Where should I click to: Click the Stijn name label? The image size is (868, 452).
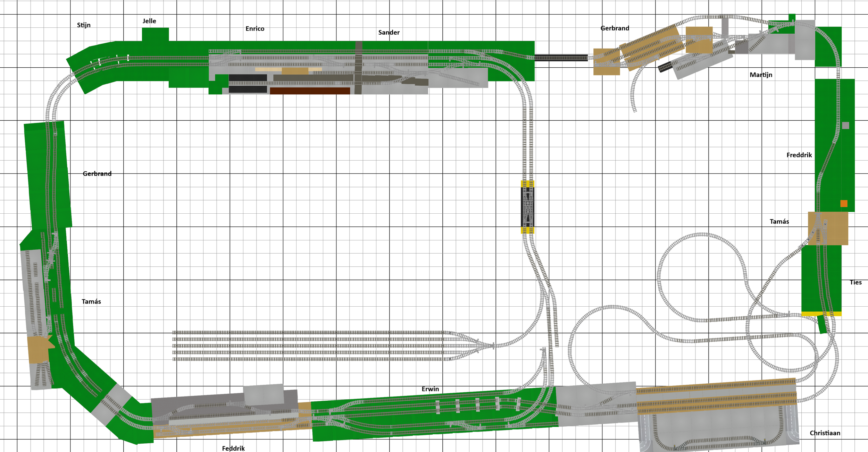(x=84, y=25)
